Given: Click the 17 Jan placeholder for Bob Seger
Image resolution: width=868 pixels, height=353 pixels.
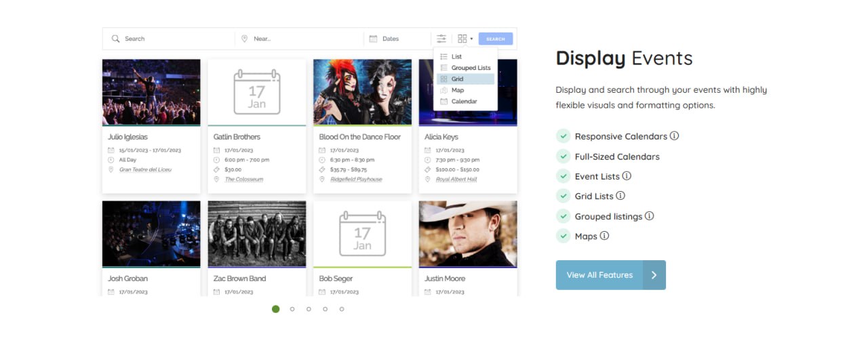Looking at the screenshot, I should (363, 234).
